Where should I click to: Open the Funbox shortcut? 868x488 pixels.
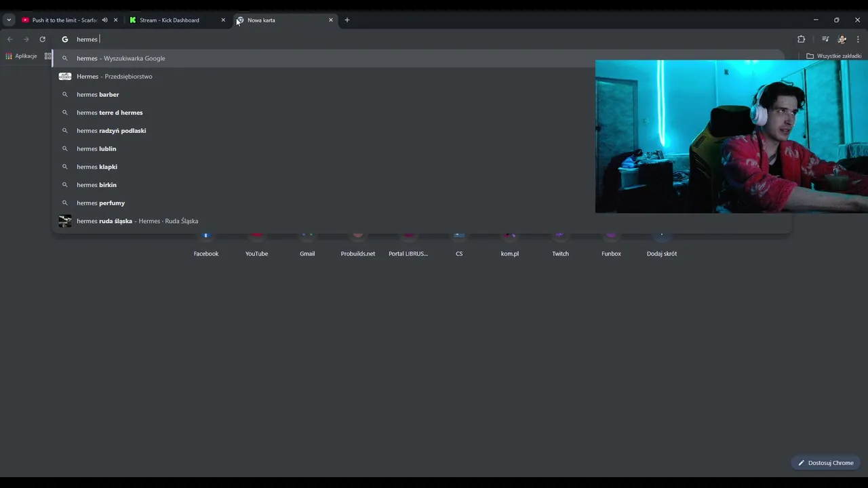(x=611, y=245)
